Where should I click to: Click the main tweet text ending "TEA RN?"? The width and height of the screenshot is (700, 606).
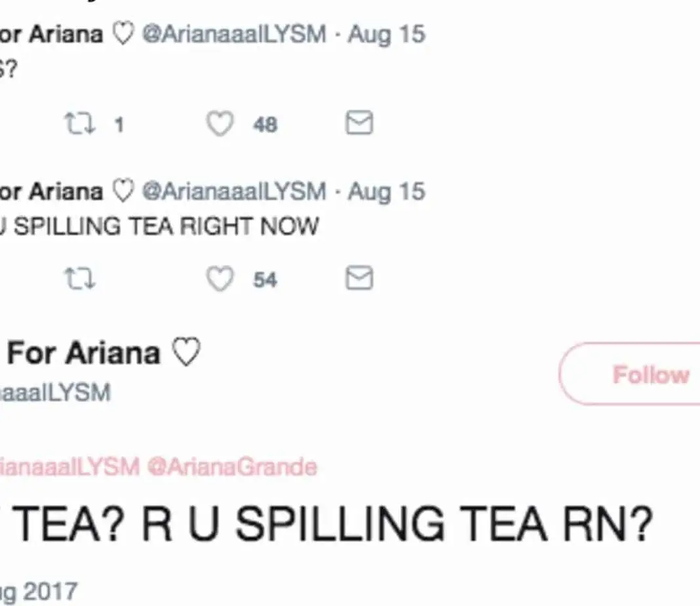[x=328, y=523]
